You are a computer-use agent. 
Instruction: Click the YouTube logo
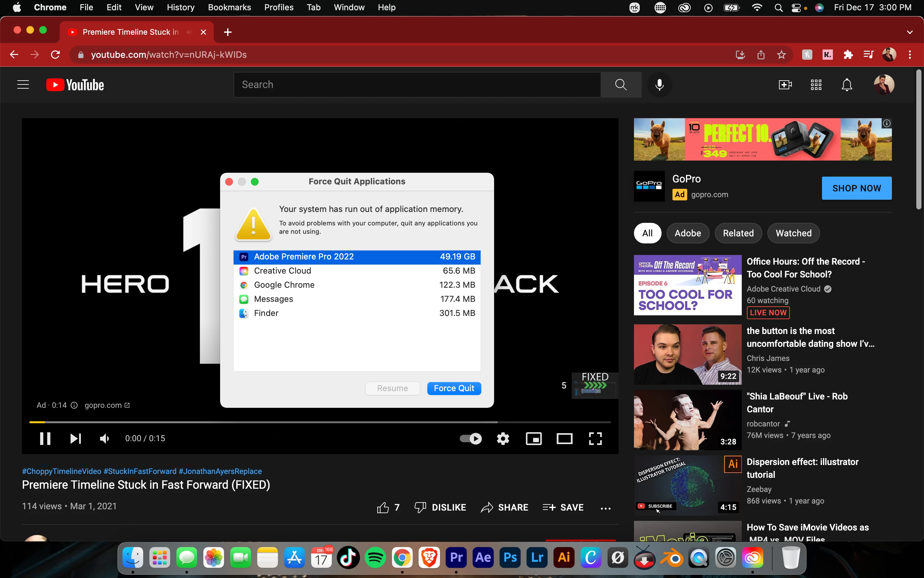(75, 85)
